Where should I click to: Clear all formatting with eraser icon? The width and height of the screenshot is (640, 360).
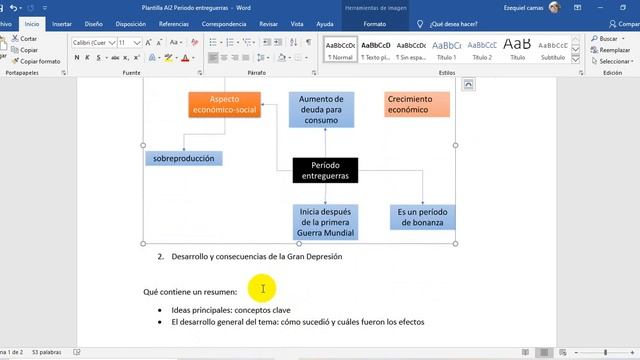pyautogui.click(x=195, y=42)
